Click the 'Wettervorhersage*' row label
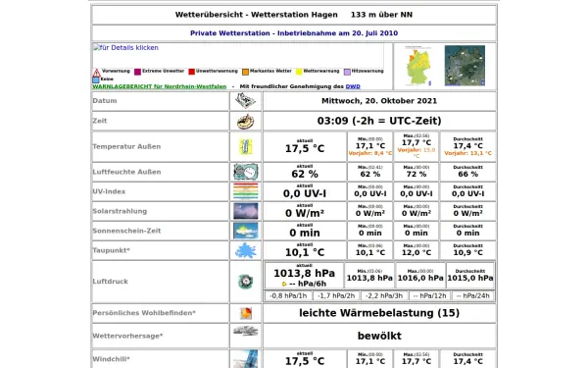The width and height of the screenshot is (588, 368). (127, 336)
